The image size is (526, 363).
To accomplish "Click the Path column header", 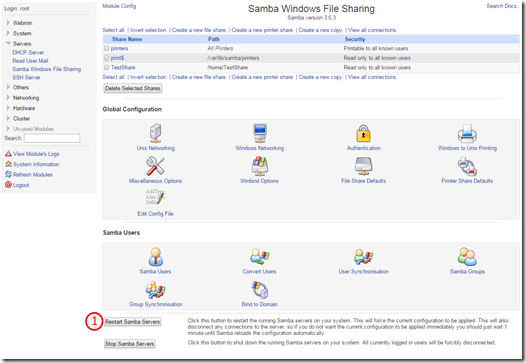I will (x=214, y=39).
